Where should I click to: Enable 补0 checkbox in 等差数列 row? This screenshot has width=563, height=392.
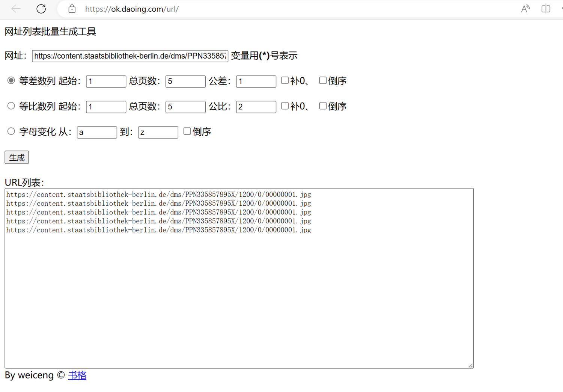[285, 80]
